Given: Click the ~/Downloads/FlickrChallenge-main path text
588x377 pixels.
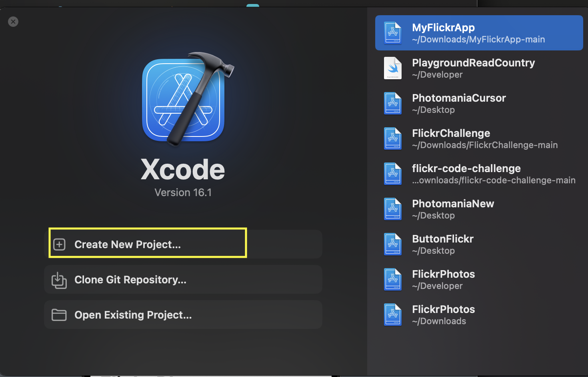Looking at the screenshot, I should (485, 145).
